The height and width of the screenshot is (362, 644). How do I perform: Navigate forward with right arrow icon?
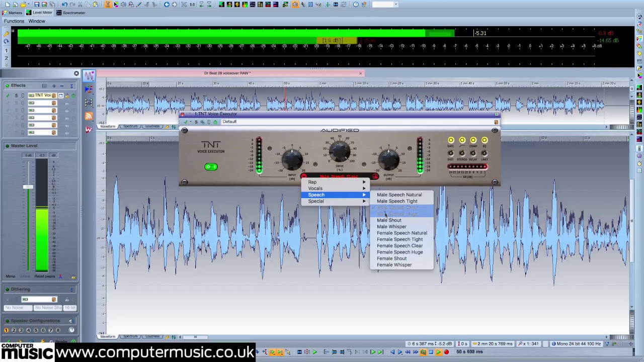(x=174, y=5)
